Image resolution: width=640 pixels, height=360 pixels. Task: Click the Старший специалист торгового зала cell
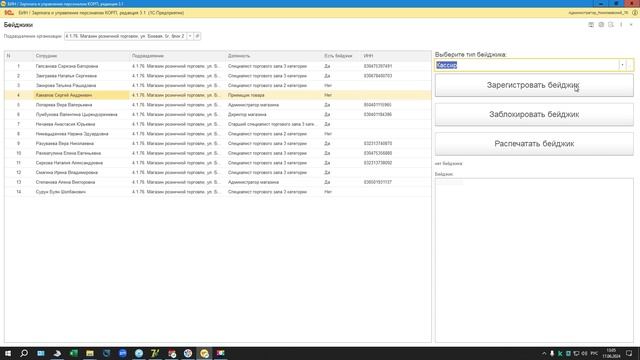point(271,124)
